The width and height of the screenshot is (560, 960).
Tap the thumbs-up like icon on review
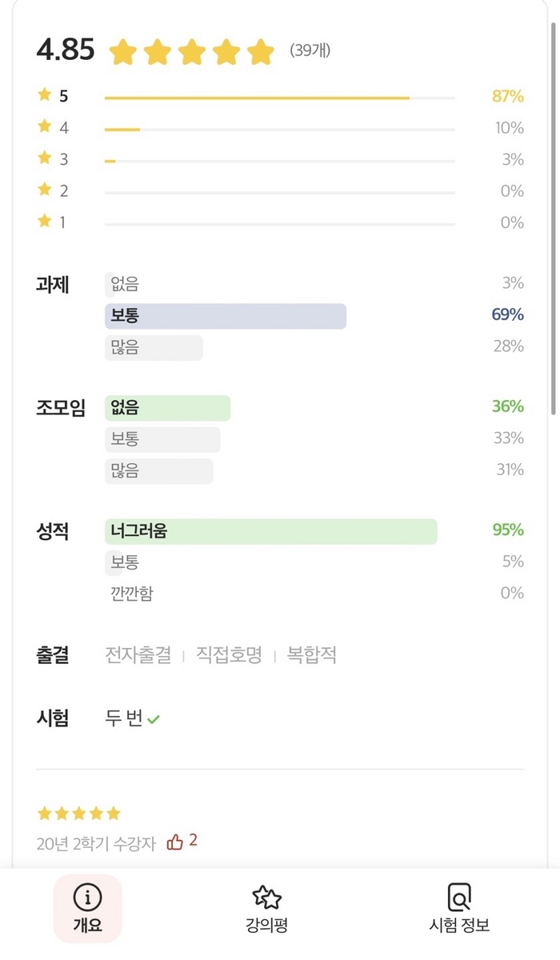point(175,842)
